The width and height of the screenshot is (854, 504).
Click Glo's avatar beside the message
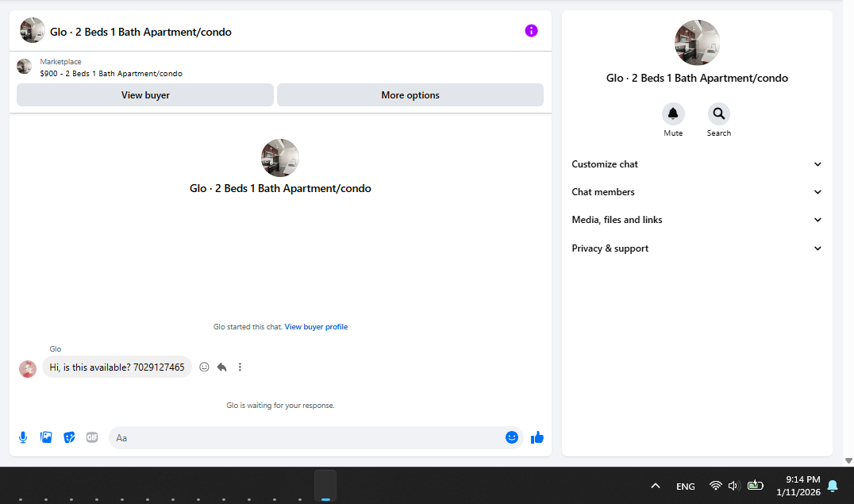[x=28, y=369]
